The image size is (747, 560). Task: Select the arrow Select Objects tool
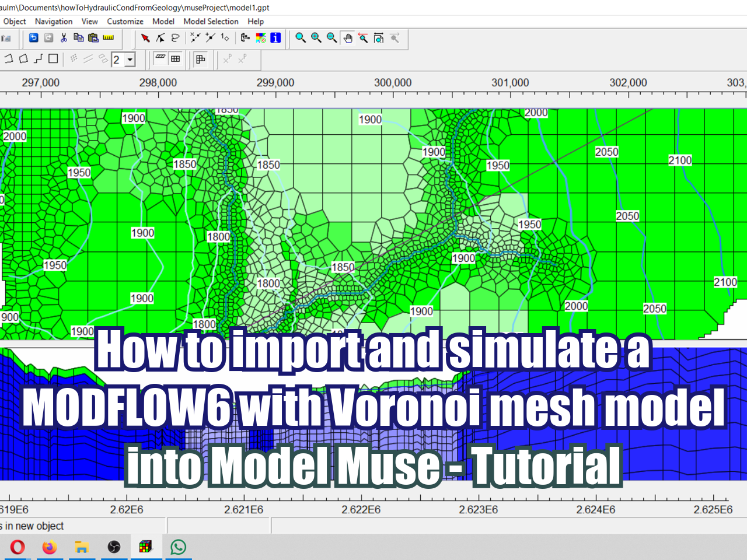coord(145,37)
